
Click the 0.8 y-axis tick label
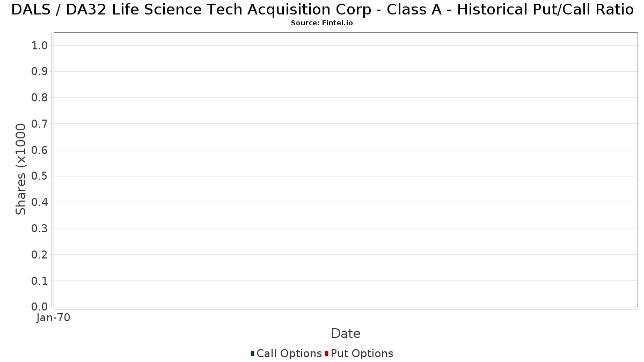[40, 98]
